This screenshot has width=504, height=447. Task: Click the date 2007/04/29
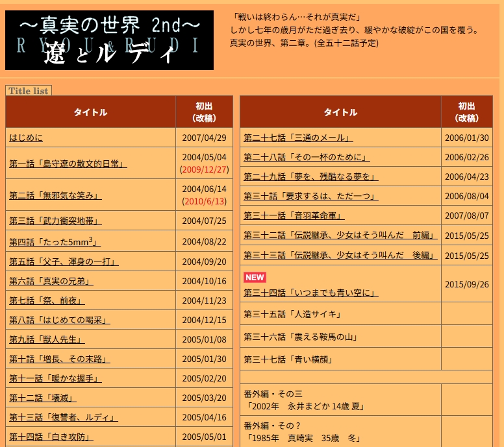[x=204, y=138]
